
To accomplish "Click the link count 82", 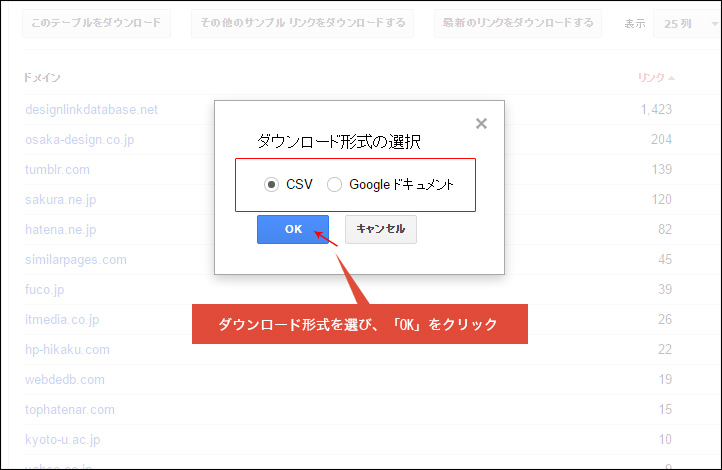I will coord(665,229).
